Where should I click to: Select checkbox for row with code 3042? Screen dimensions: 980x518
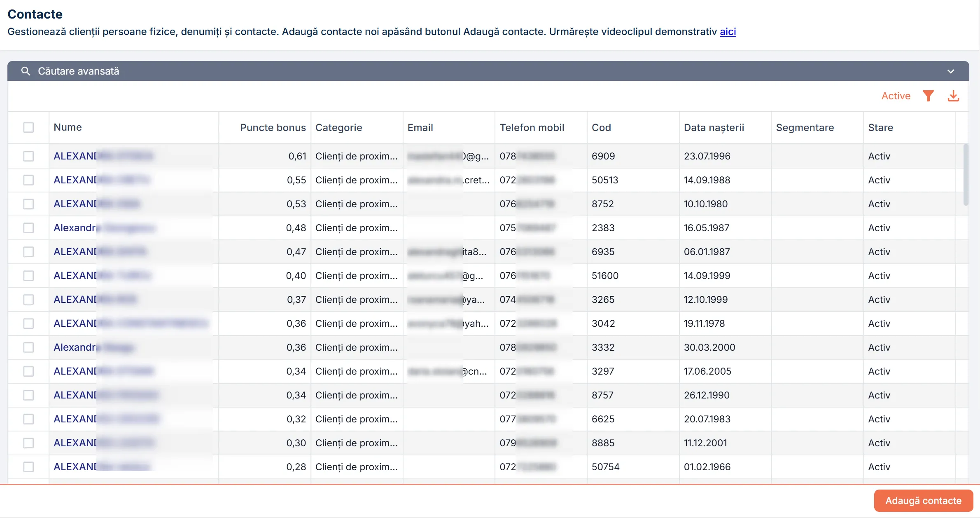coord(28,323)
